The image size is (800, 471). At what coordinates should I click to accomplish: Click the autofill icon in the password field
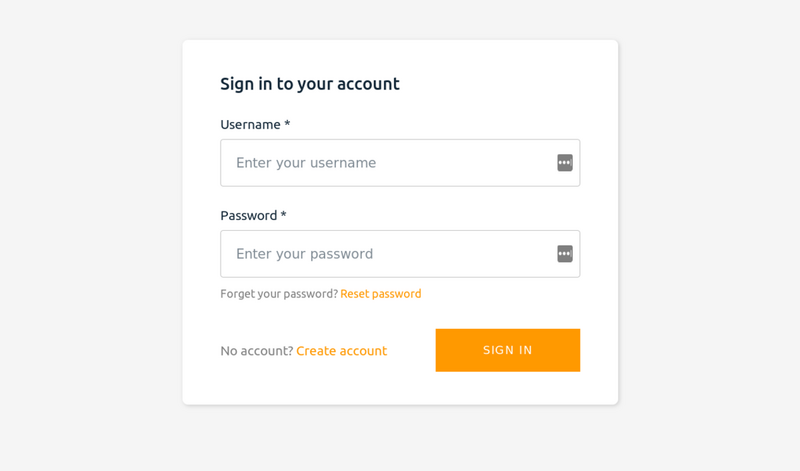pyautogui.click(x=565, y=254)
